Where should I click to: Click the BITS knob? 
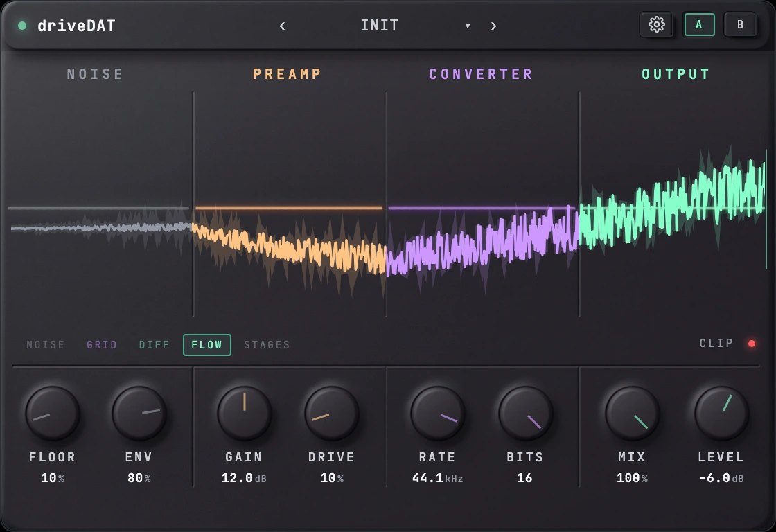[525, 413]
